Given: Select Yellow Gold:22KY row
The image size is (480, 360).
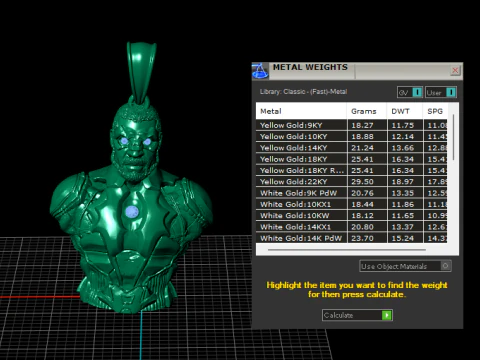Looking at the screenshot, I should 352,182.
